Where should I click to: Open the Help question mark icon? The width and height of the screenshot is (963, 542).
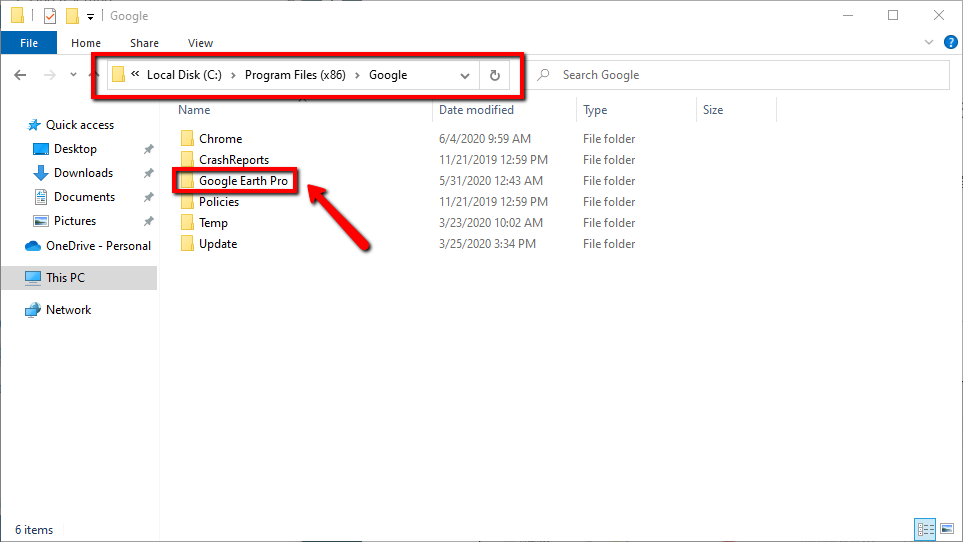coord(950,43)
